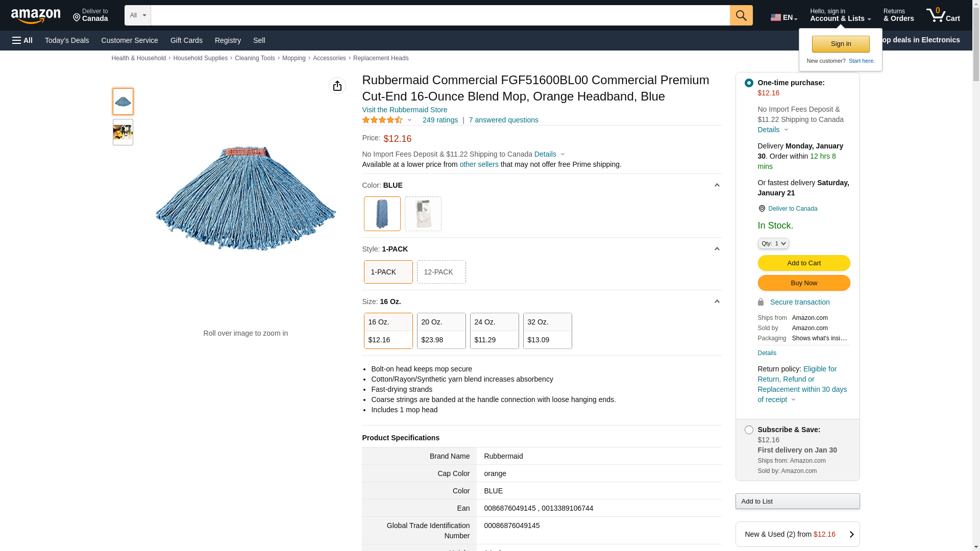The height and width of the screenshot is (551, 980).
Task: Select the second product thumbnail image
Action: tap(122, 132)
